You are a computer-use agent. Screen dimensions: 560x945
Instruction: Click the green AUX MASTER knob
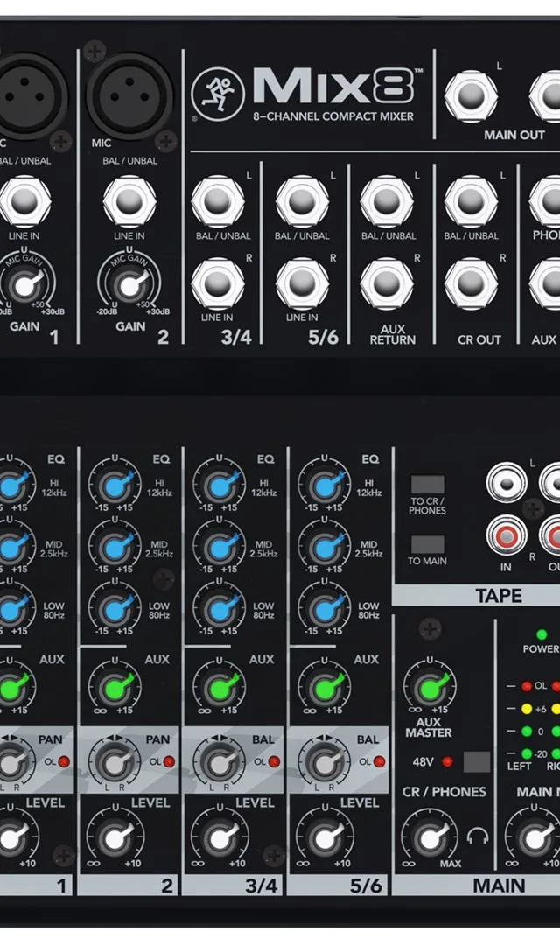coord(430,687)
